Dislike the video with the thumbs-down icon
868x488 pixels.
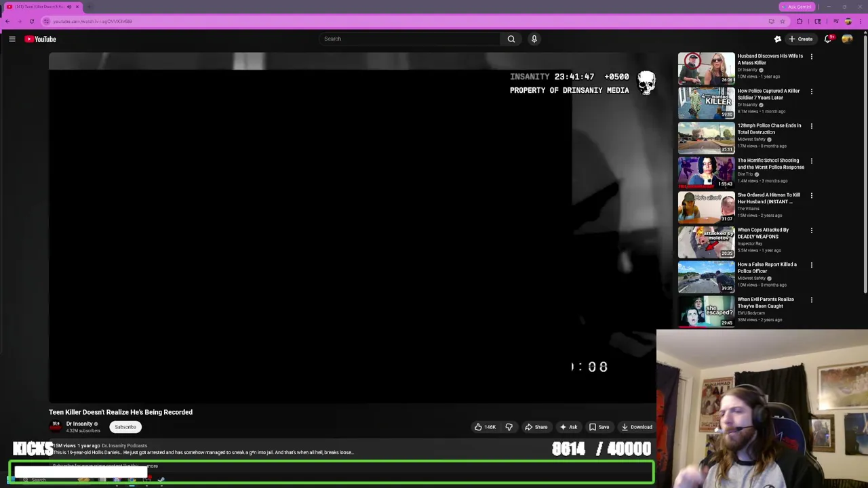(509, 427)
